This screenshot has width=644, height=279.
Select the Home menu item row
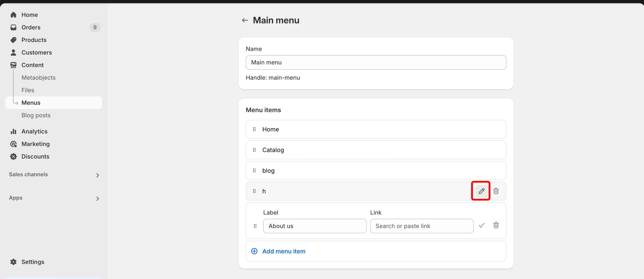(x=376, y=129)
